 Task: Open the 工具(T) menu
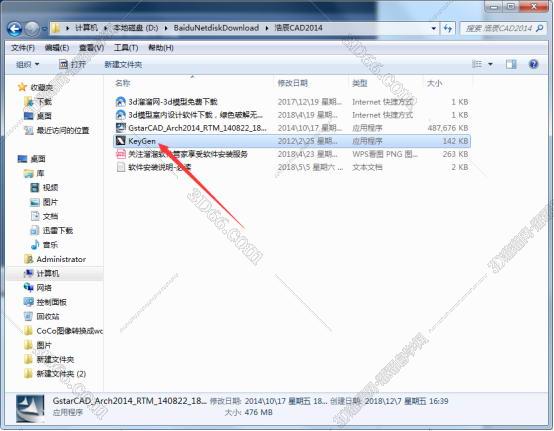click(x=126, y=48)
